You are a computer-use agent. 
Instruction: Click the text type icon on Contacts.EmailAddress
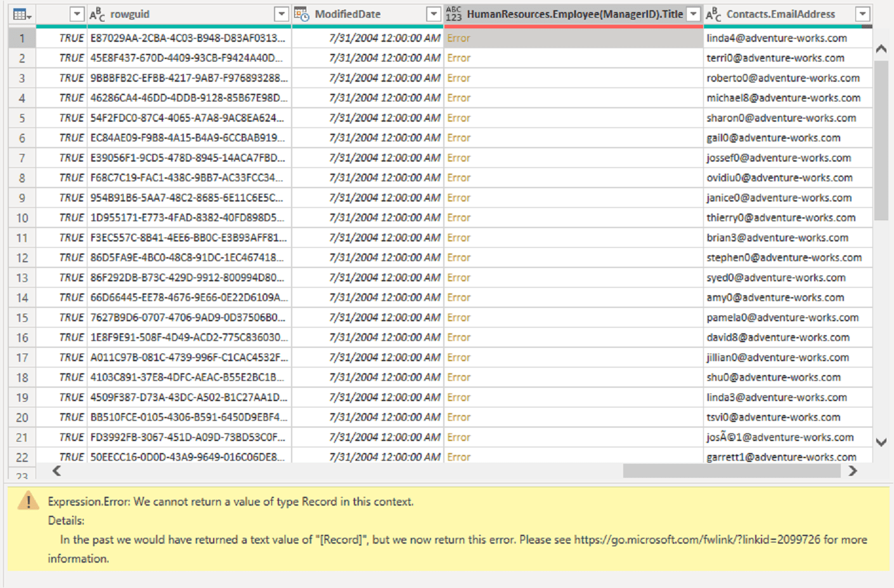pos(715,13)
